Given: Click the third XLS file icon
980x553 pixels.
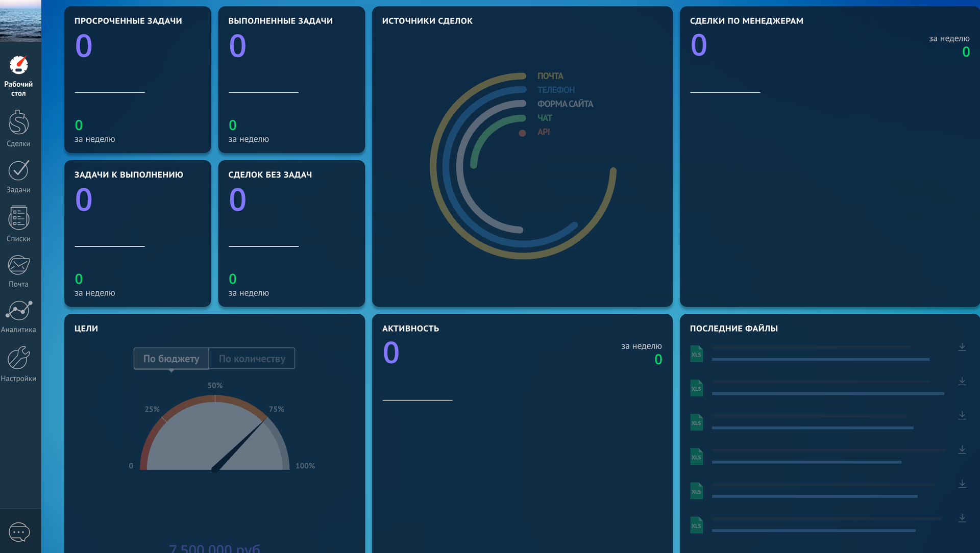Looking at the screenshot, I should (x=696, y=422).
